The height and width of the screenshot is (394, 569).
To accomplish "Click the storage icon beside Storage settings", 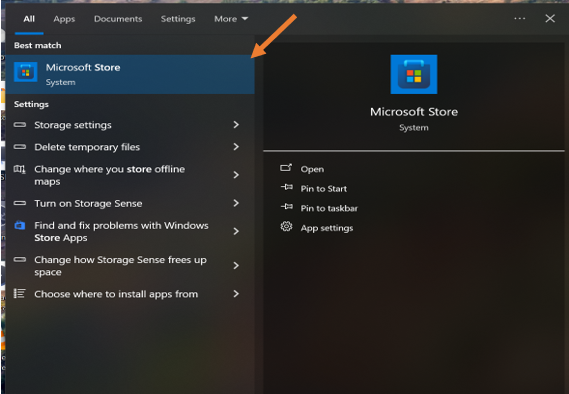I will [20, 125].
